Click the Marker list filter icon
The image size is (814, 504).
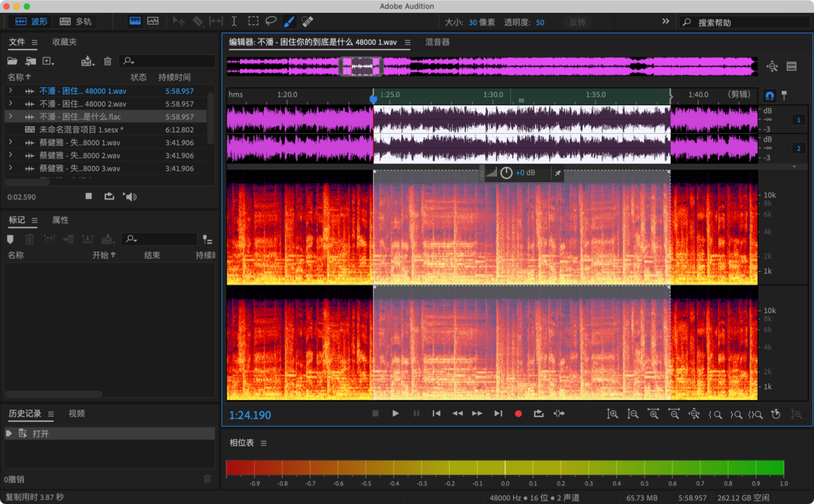(x=208, y=239)
